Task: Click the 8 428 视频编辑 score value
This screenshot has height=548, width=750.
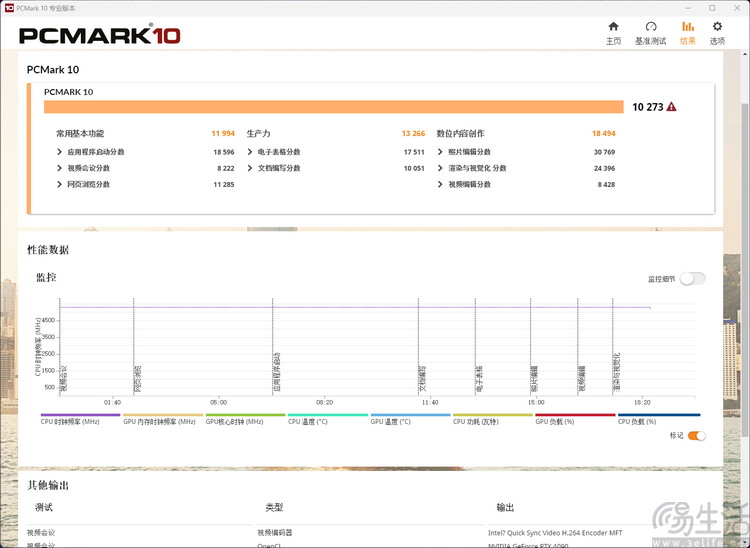Action: click(607, 185)
